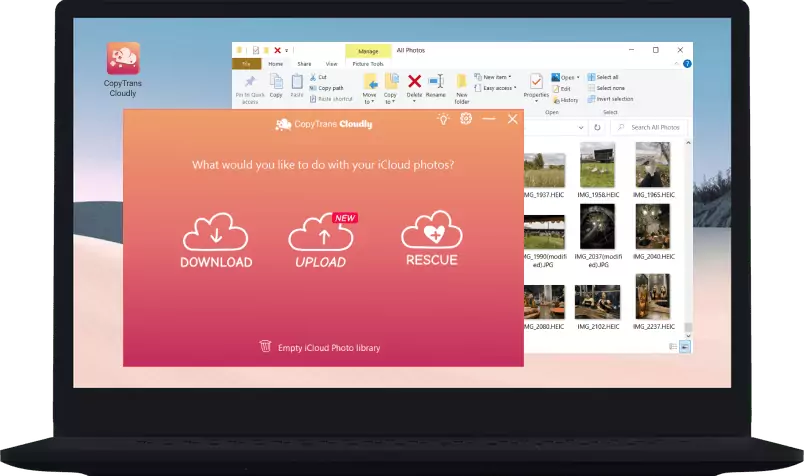Open the Picture Tools tab

coord(368,64)
